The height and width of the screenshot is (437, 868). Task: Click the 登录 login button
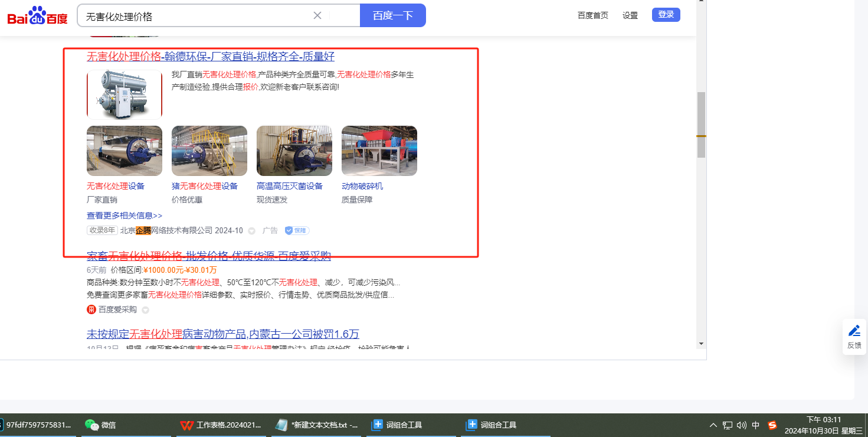coord(666,15)
